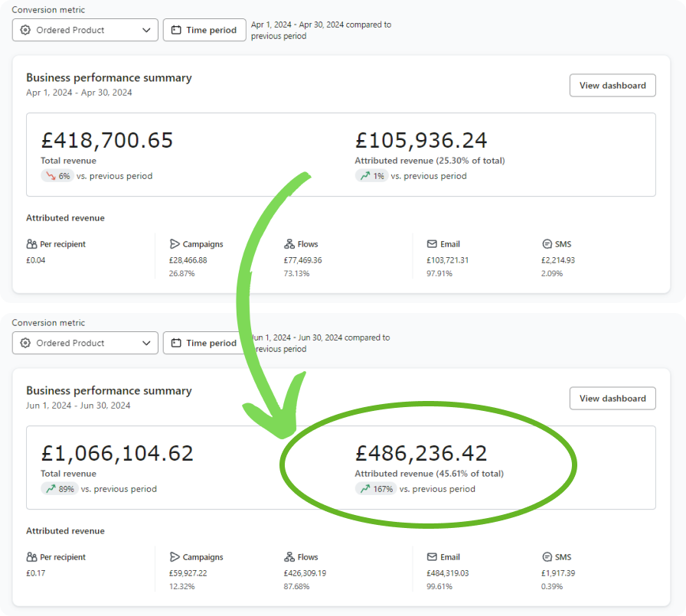Click the Email envelope icon in the April summary
The height and width of the screenshot is (616, 686).
click(433, 244)
